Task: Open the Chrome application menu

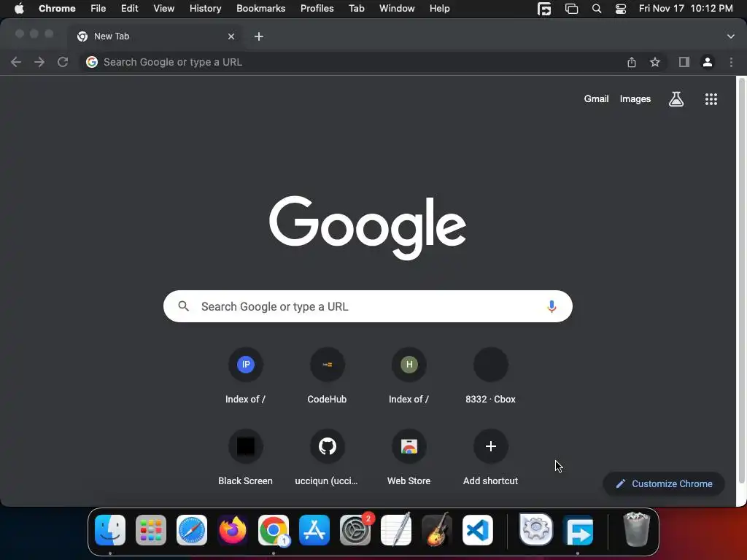Action: coord(57,9)
